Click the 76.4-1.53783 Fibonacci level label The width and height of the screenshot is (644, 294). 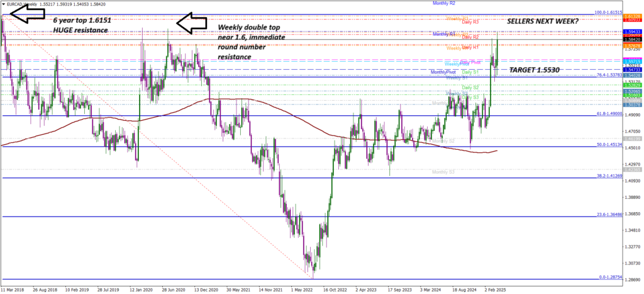click(x=610, y=76)
